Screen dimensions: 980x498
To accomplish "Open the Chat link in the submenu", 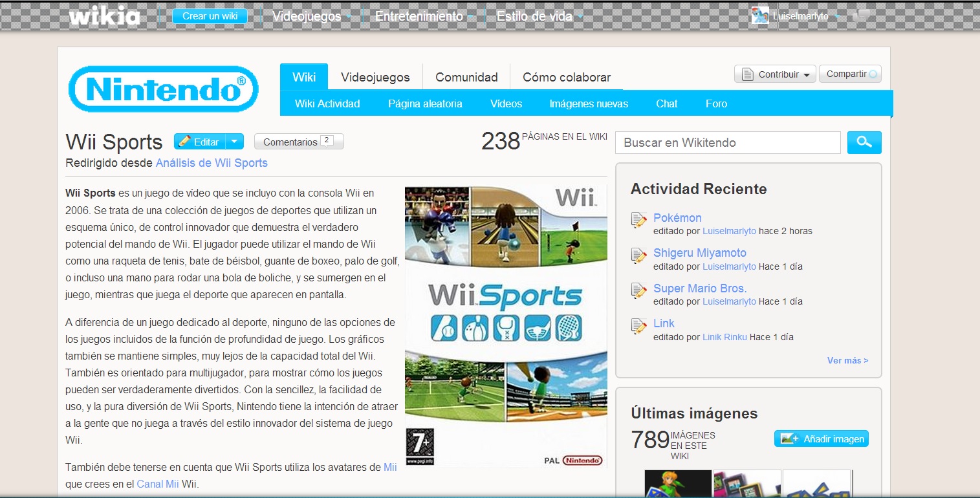I will click(x=667, y=103).
